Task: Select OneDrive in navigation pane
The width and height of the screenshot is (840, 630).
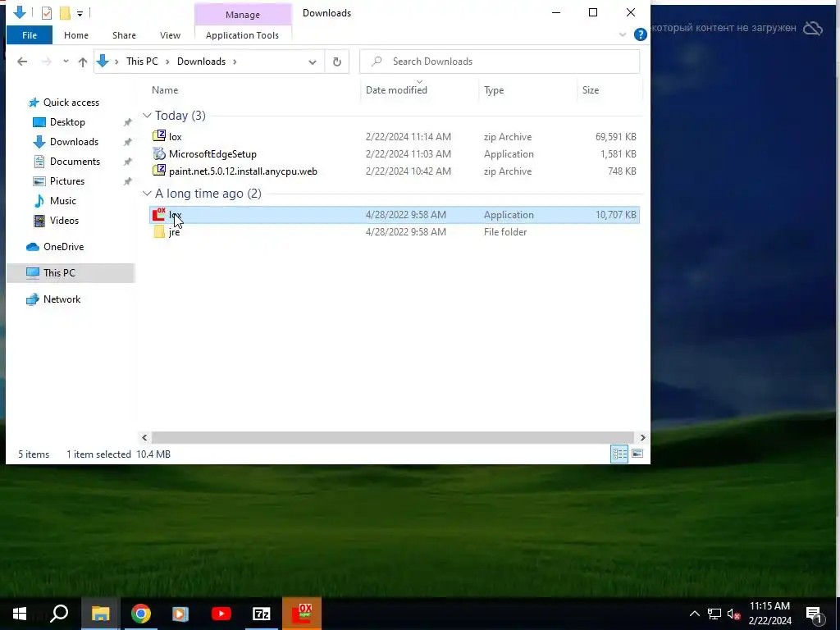Action: pos(63,247)
